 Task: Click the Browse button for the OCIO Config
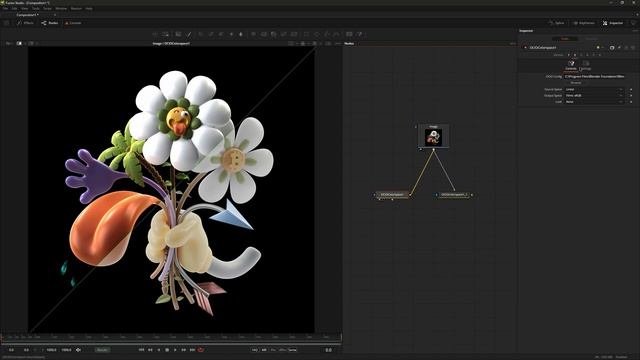click(x=576, y=83)
